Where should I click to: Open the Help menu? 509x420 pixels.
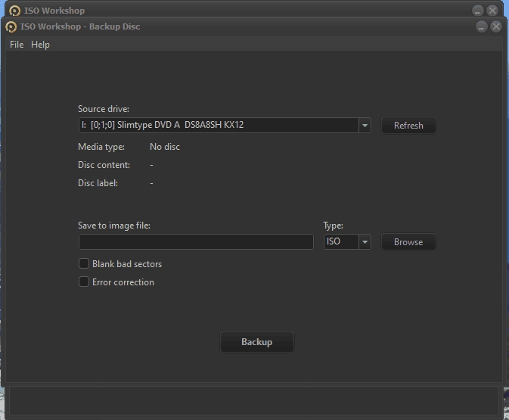[40, 45]
